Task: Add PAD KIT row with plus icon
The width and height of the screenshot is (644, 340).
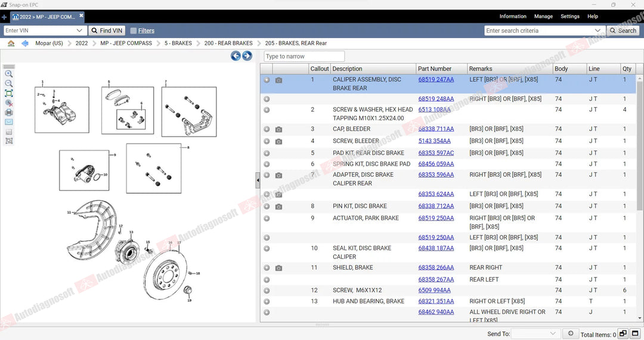Action: pos(267,154)
